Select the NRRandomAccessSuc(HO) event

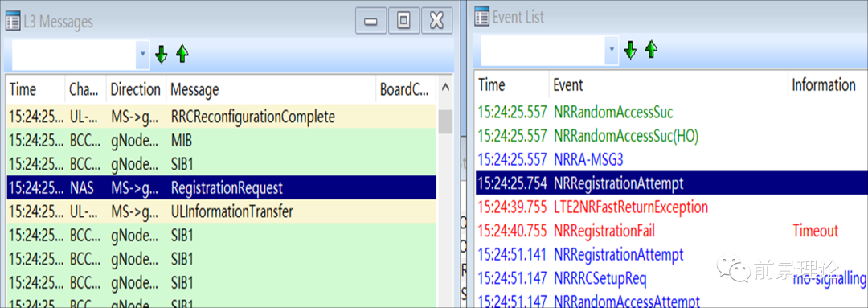pyautogui.click(x=671, y=136)
